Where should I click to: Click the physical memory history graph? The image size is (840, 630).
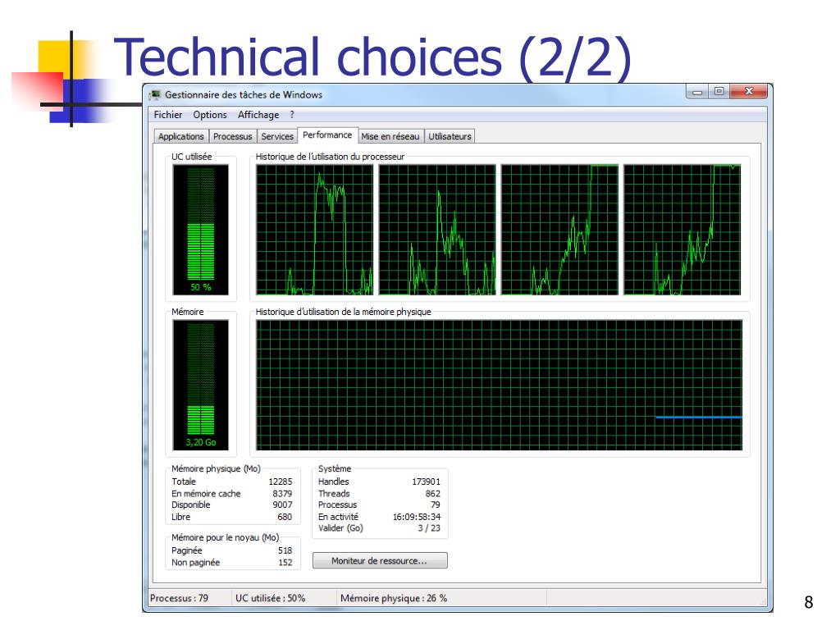(500, 386)
